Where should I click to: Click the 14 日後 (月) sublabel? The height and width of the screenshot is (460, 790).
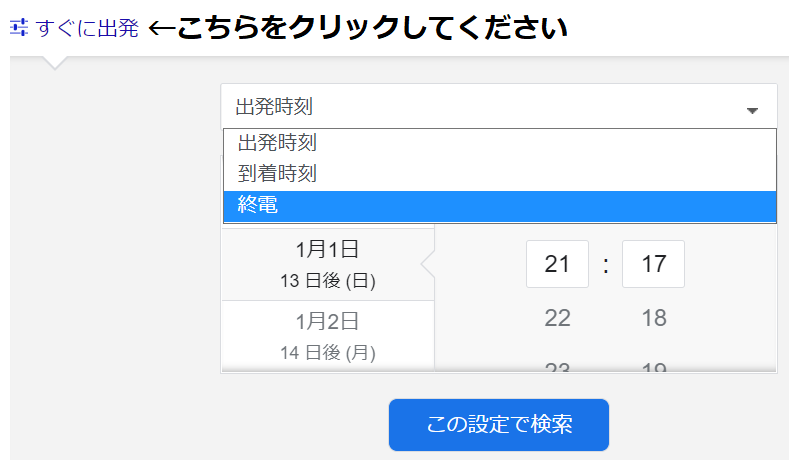327,352
